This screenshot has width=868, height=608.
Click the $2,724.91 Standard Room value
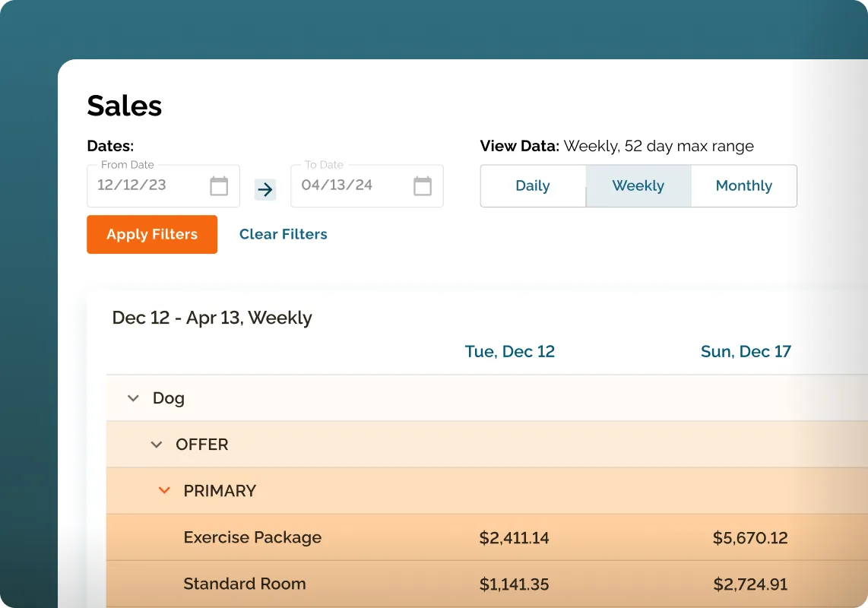point(750,584)
